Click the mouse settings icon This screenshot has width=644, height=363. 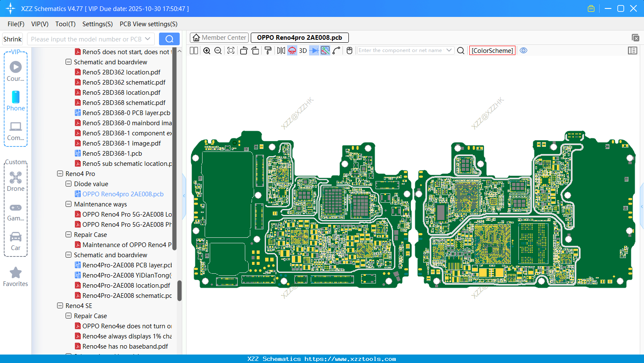point(349,51)
